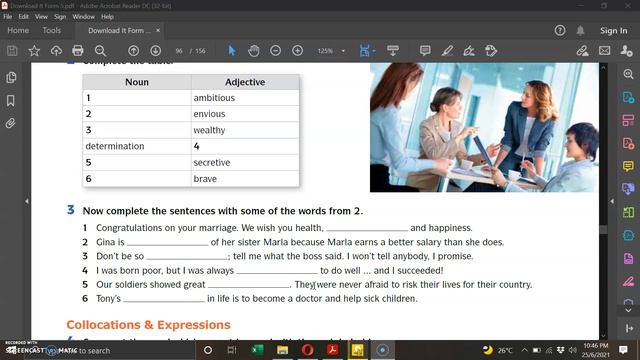
Task: Select the Highlight text pen
Action: (x=447, y=51)
